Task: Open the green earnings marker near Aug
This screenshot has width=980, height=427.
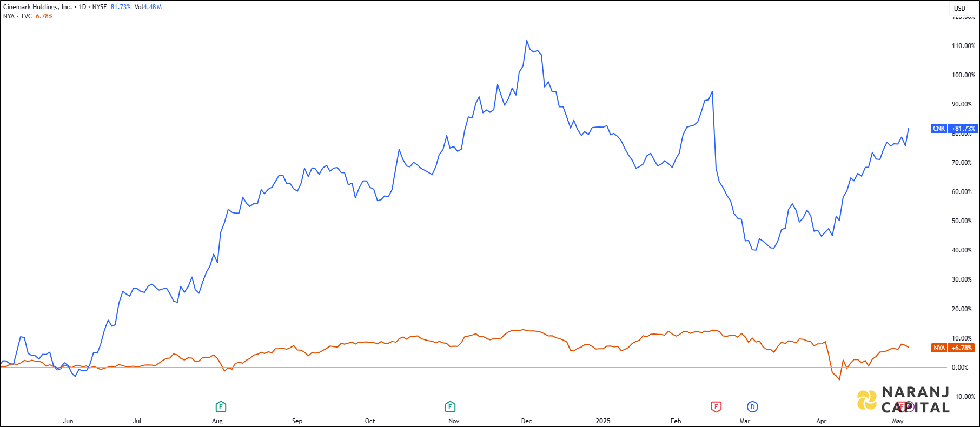Action: pos(220,406)
